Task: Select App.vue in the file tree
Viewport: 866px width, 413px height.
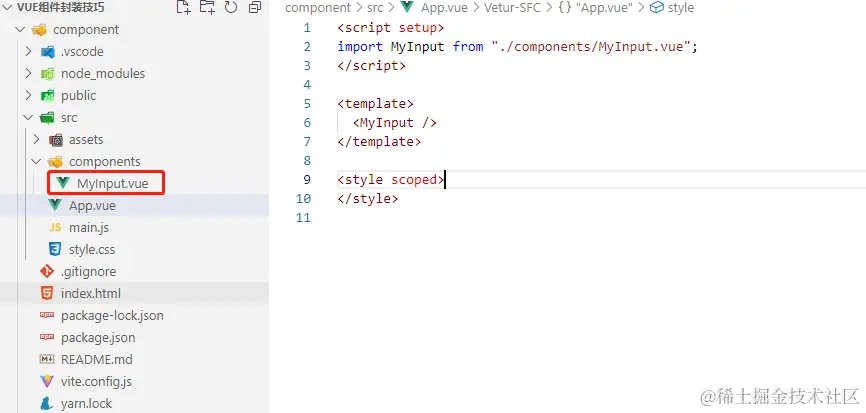Action: pos(92,205)
